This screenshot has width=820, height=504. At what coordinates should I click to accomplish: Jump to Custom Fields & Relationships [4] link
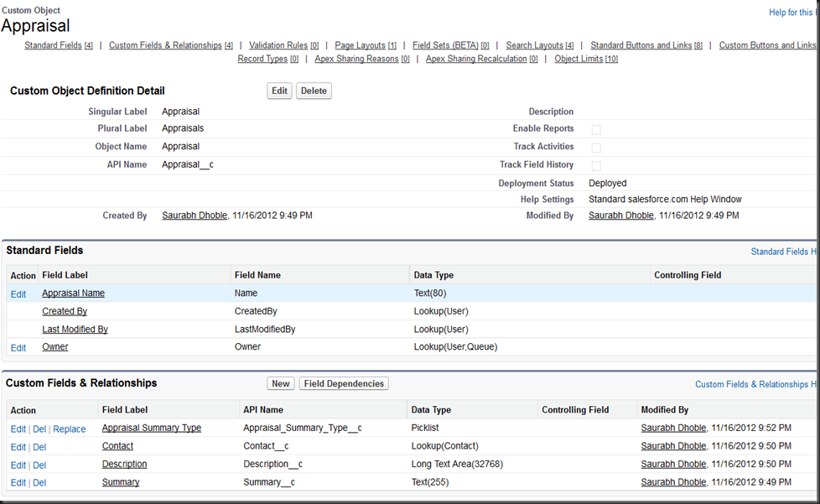[171, 45]
